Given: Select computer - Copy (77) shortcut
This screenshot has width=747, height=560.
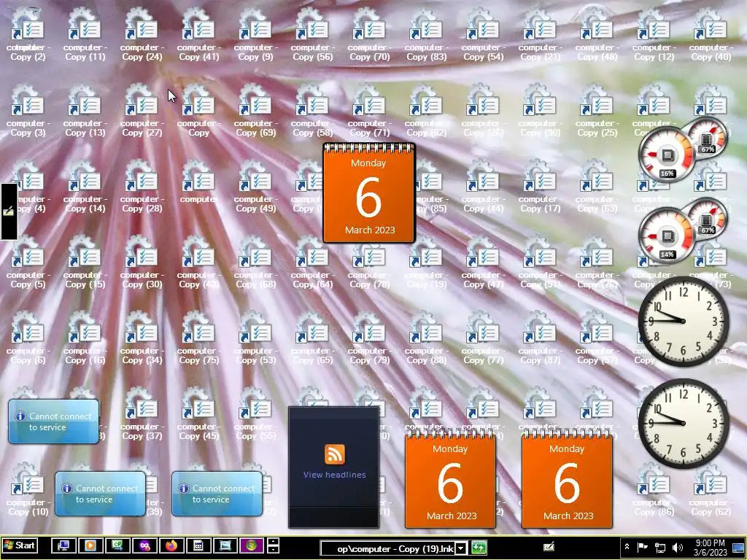Looking at the screenshot, I should [x=483, y=338].
